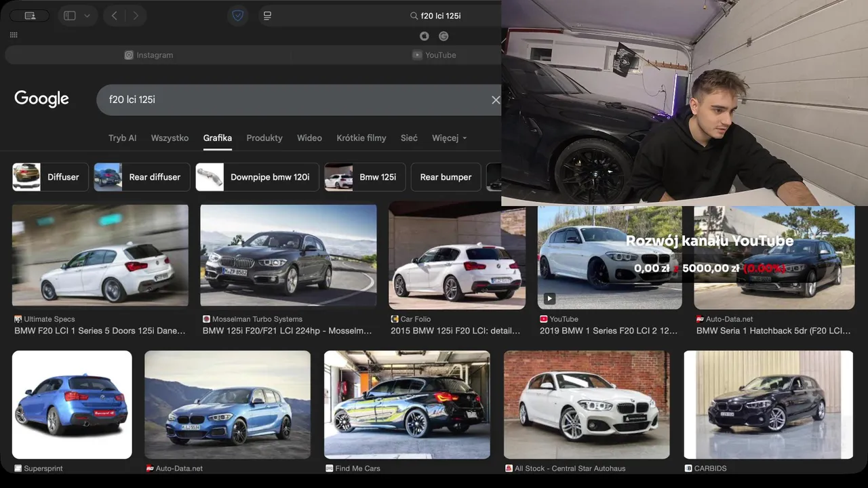Screen dimensions: 868x488
Task: Select the Rear diffuser filter chip
Action: point(142,177)
